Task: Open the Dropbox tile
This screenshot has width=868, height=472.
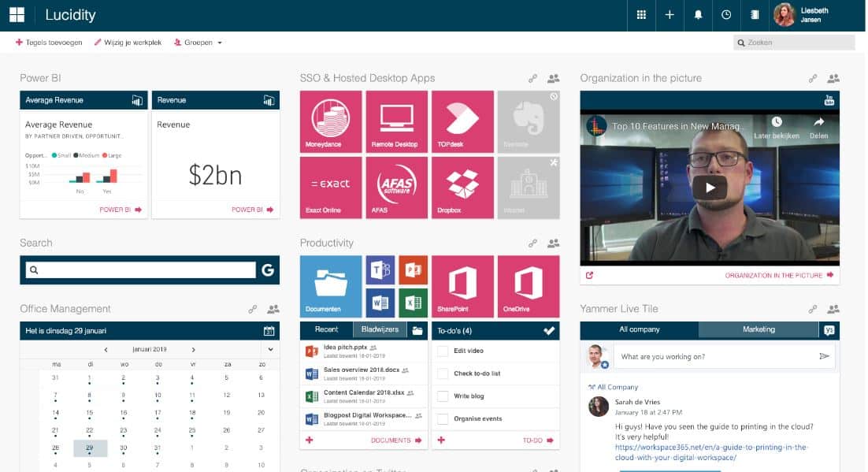Action: click(462, 187)
